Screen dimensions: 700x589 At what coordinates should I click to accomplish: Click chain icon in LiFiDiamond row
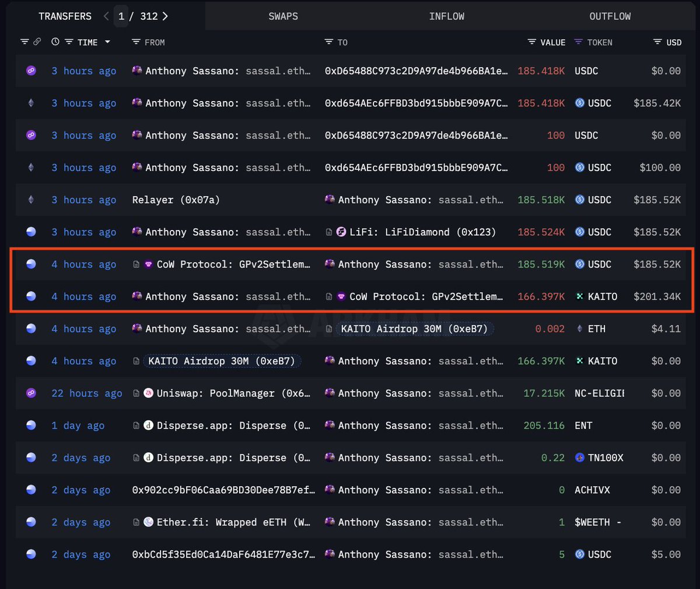click(31, 232)
